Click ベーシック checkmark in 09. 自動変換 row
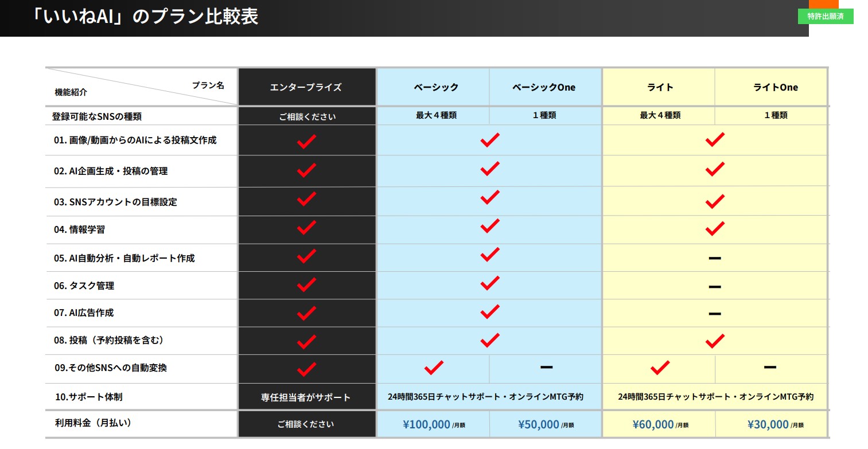 (433, 368)
